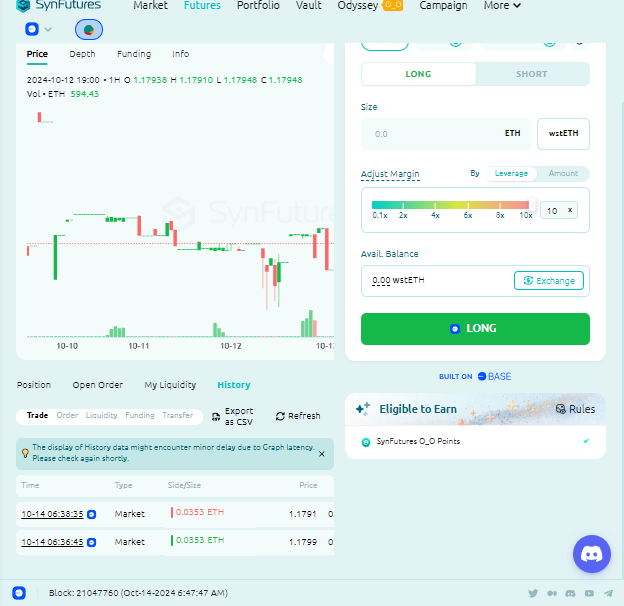Screen dimensions: 624x606
Task: Open the floating Discord chat button
Action: (591, 553)
